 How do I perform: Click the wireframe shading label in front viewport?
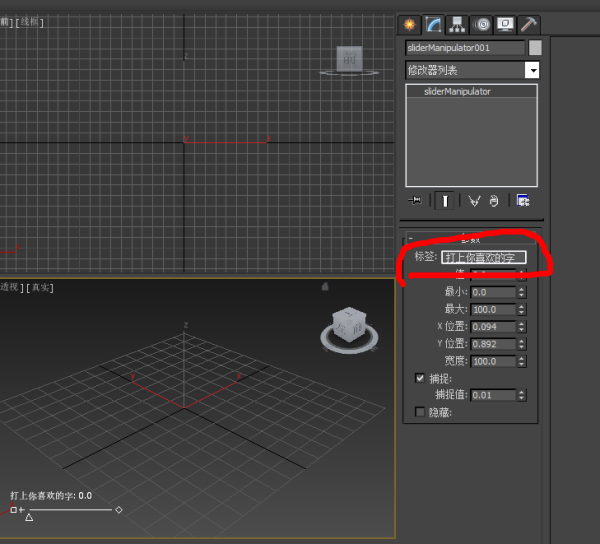click(x=29, y=22)
